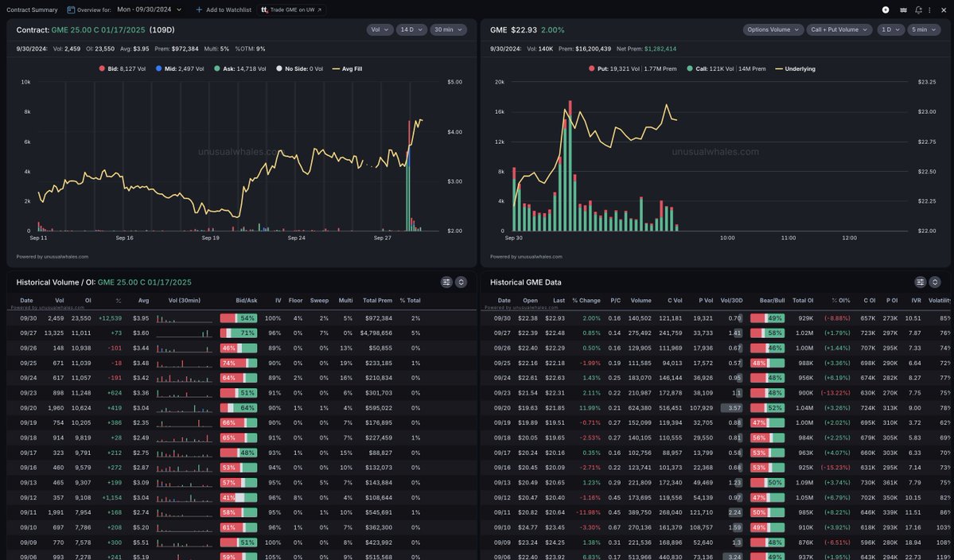Open filter settings for Historical Volume / OI table
954x560 pixels.
point(446,282)
